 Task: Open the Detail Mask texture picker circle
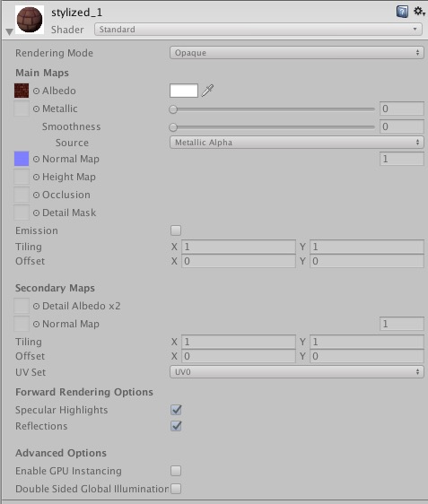(36, 213)
